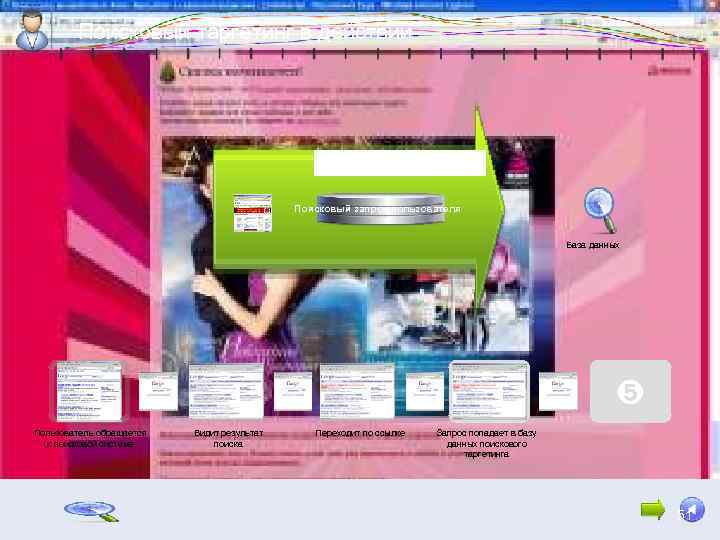720x540 pixels.
Task: Click the magnifier icon above 'База данных'
Action: pos(600,210)
